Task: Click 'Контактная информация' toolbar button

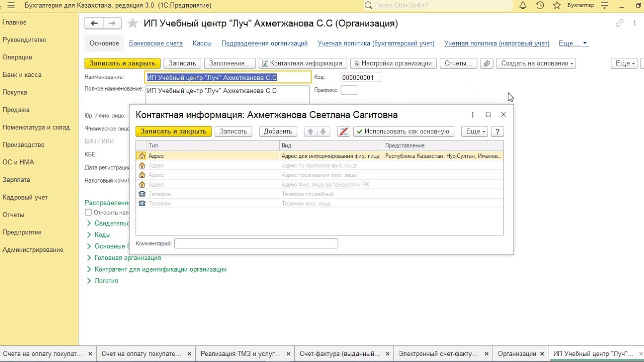Action: coord(302,63)
